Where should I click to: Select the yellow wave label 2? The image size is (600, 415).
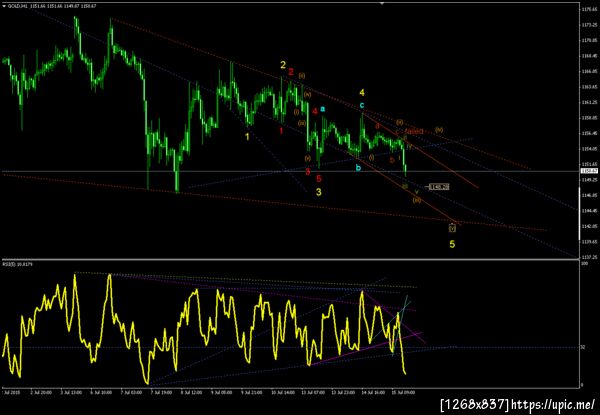[x=283, y=65]
